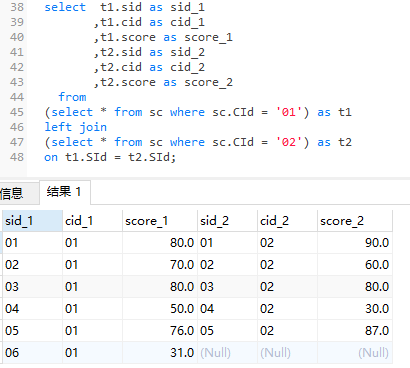The width and height of the screenshot is (410, 368).
Task: Click score_2 cell showing 87.0
Action: [x=355, y=331]
